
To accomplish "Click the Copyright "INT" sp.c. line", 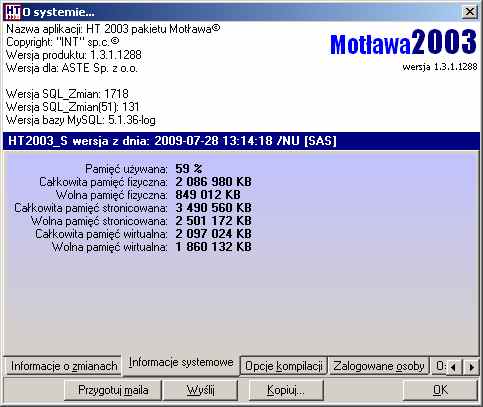I will point(63,42).
